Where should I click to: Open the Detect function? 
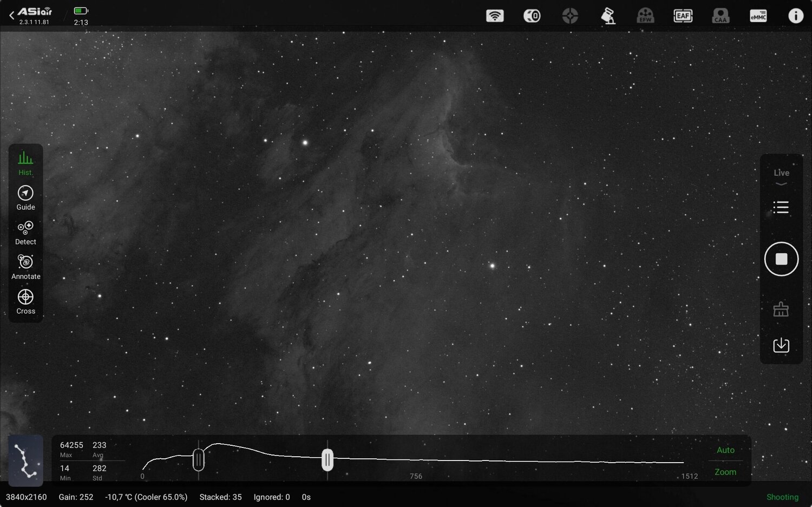click(25, 230)
